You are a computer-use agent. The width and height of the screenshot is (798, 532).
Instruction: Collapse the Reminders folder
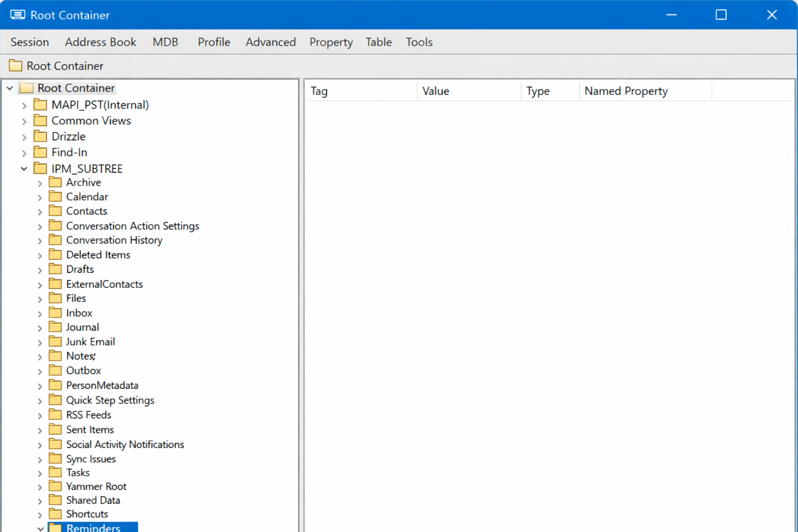click(x=40, y=528)
